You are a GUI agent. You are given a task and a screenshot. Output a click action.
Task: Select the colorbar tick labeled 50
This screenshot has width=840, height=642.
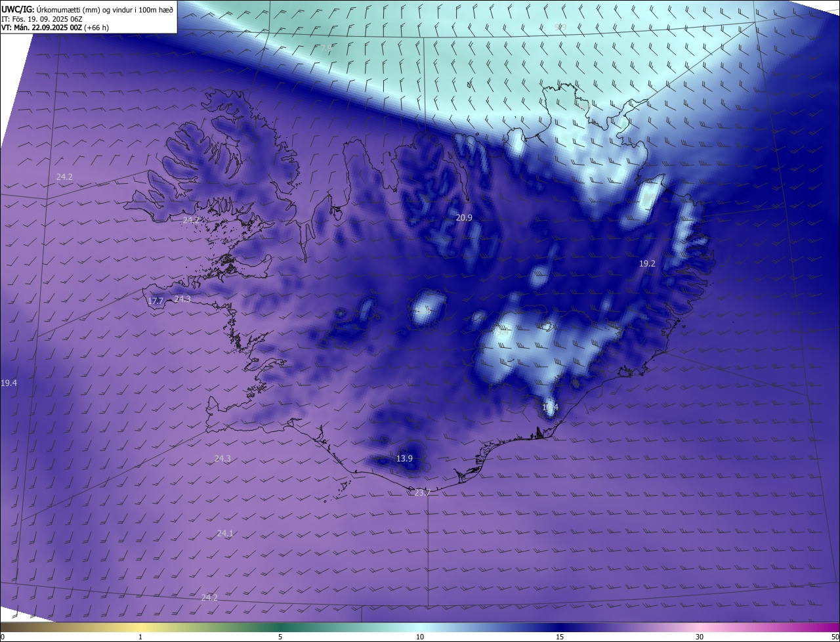coord(835,637)
